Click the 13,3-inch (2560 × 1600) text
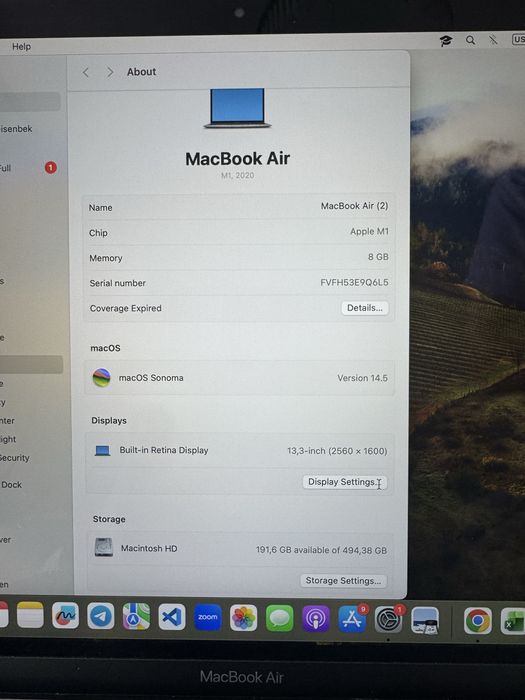This screenshot has height=700, width=525. 337,451
